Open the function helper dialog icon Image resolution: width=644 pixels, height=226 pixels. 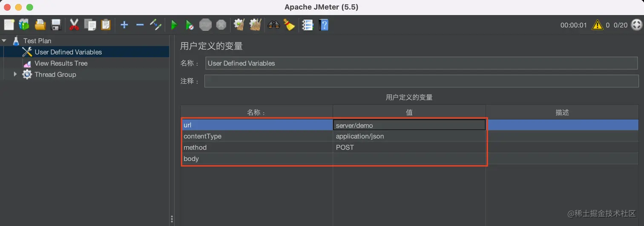pyautogui.click(x=308, y=25)
